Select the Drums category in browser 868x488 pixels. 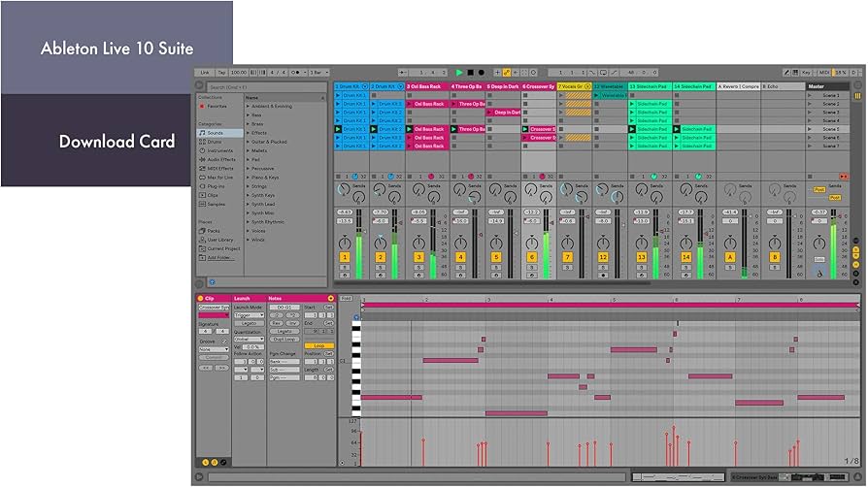point(213,142)
